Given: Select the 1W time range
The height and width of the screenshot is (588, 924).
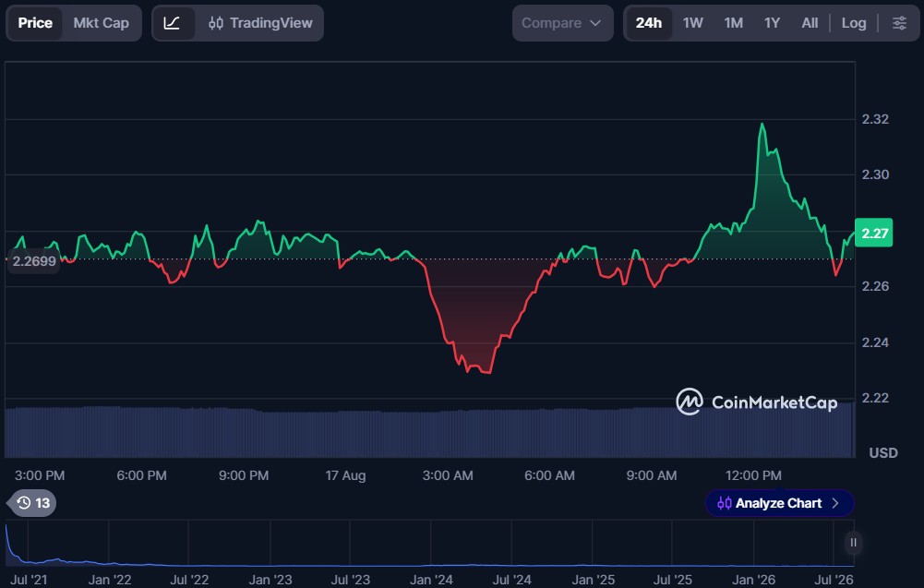Looking at the screenshot, I should [692, 23].
